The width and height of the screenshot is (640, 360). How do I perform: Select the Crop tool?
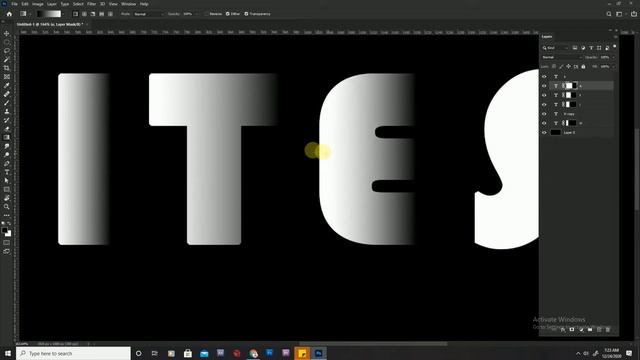click(7, 68)
